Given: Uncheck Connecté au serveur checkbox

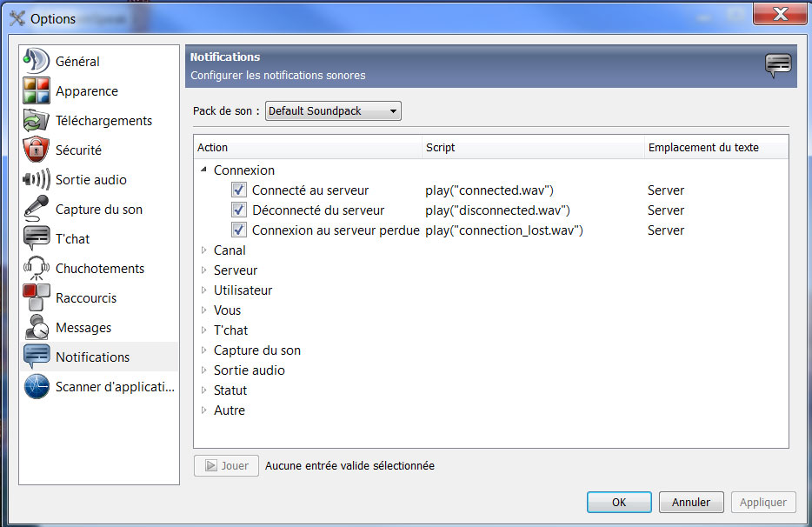Looking at the screenshot, I should (x=239, y=190).
